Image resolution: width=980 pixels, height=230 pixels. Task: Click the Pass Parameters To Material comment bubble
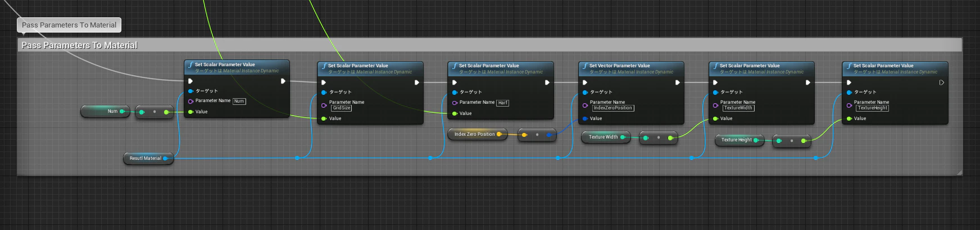(x=69, y=25)
